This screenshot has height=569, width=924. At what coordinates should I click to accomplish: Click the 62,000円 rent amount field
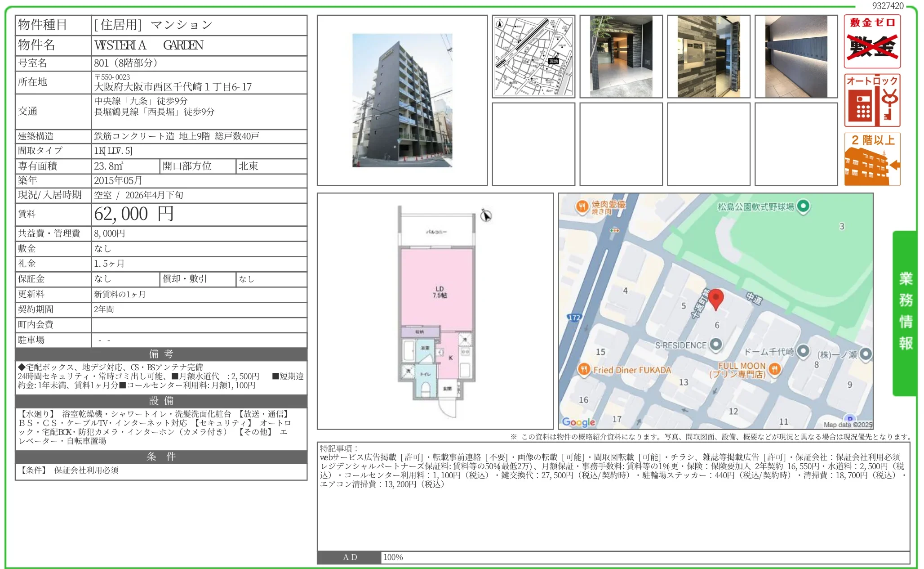[x=134, y=214]
